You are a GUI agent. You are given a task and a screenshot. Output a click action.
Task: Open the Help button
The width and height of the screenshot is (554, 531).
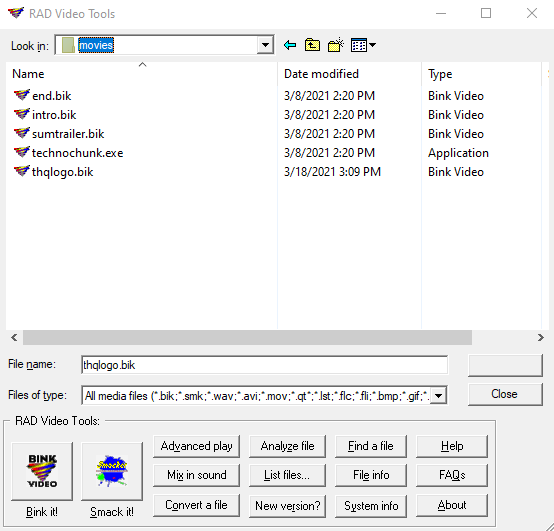(x=452, y=446)
